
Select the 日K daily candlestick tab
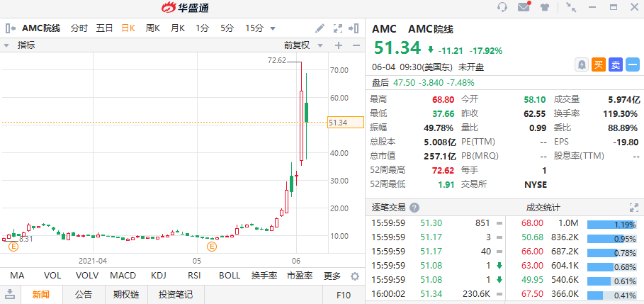pyautogui.click(x=128, y=28)
